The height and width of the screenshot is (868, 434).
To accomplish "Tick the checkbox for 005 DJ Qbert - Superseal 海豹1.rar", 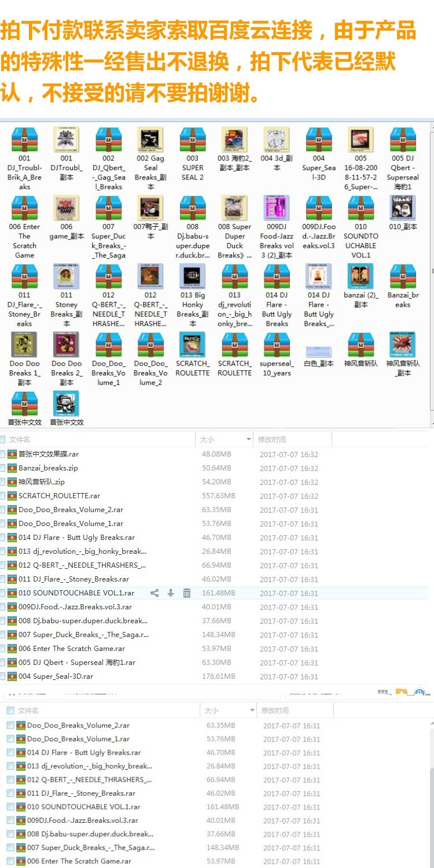I will pos(2,663).
